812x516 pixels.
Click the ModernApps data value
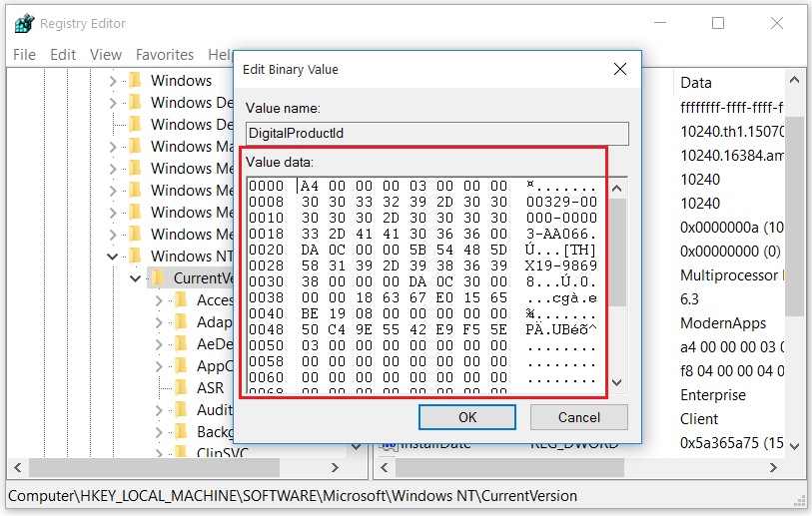[x=722, y=323]
